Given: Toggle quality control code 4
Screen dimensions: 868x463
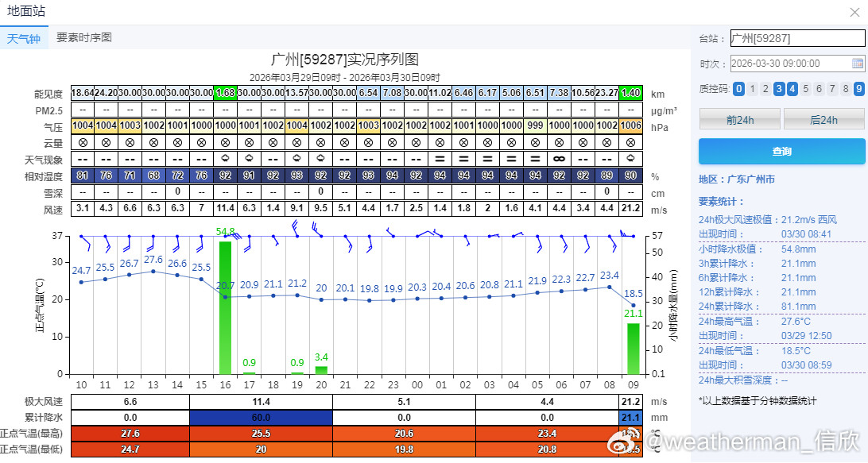Looking at the screenshot, I should point(792,88).
